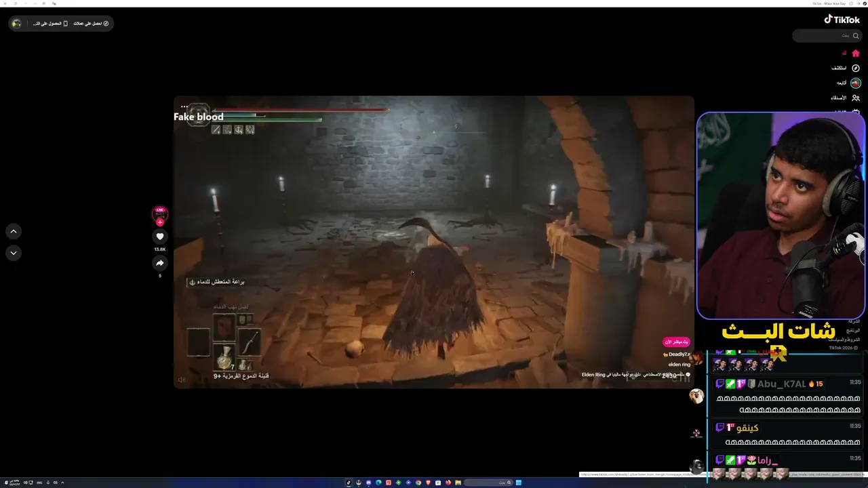The image size is (868, 488).
Task: Click the Abu_K7AL chat username
Action: pos(781,384)
